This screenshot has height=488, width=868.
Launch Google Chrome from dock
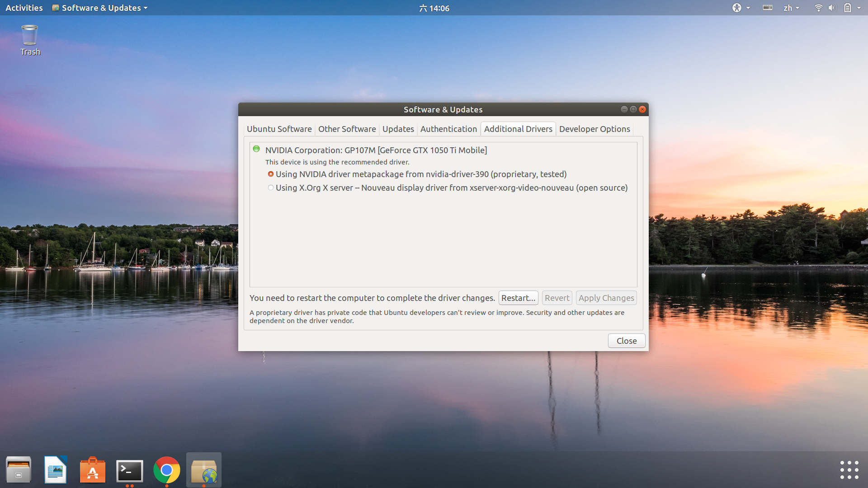(167, 470)
